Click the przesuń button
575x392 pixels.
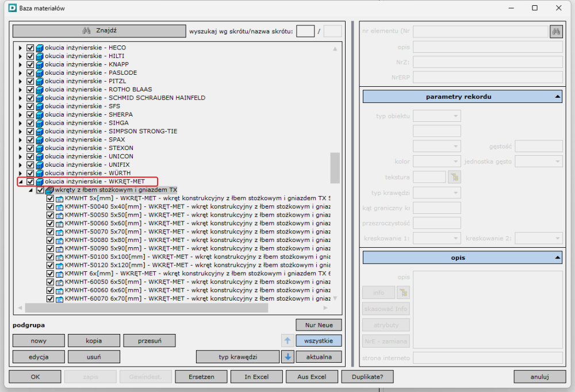pos(149,341)
